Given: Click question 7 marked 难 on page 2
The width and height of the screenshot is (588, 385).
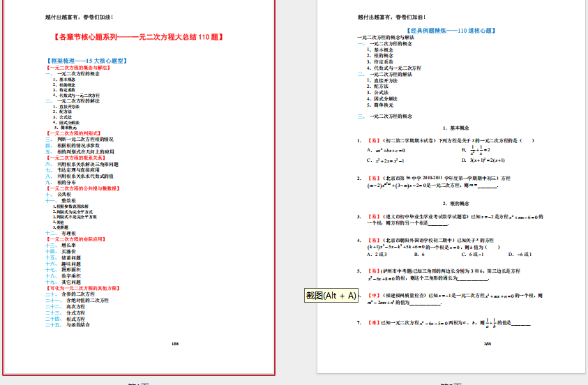Looking at the screenshot, I should (x=446, y=323).
